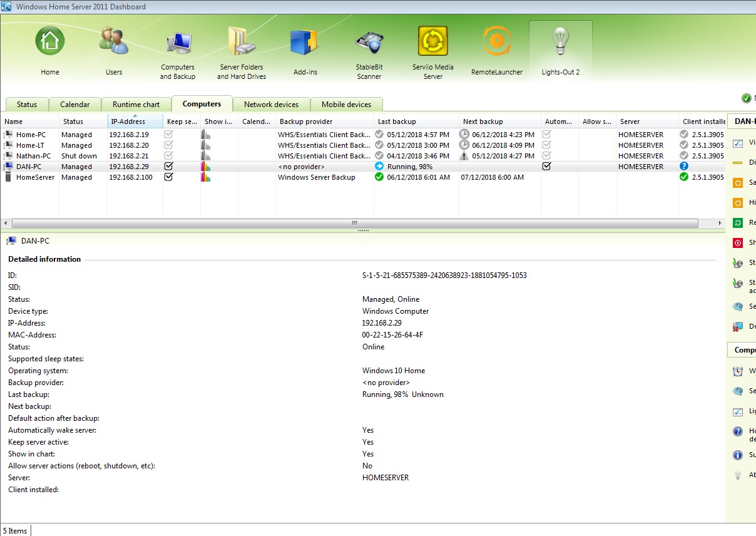This screenshot has width=756, height=536.
Task: Click the orange power icon for standby
Action: pos(737,183)
